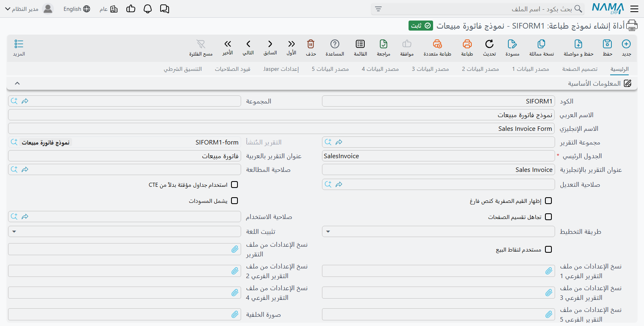Click the الكود field containing SIFORM1
Viewport: 644px width, 326px height.
tap(438, 101)
